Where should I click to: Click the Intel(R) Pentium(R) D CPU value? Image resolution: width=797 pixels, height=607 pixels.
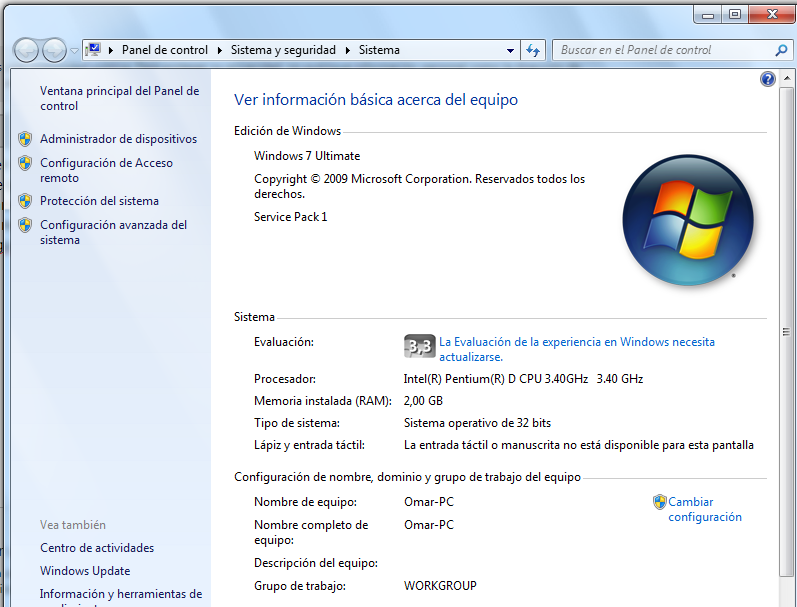tap(523, 379)
